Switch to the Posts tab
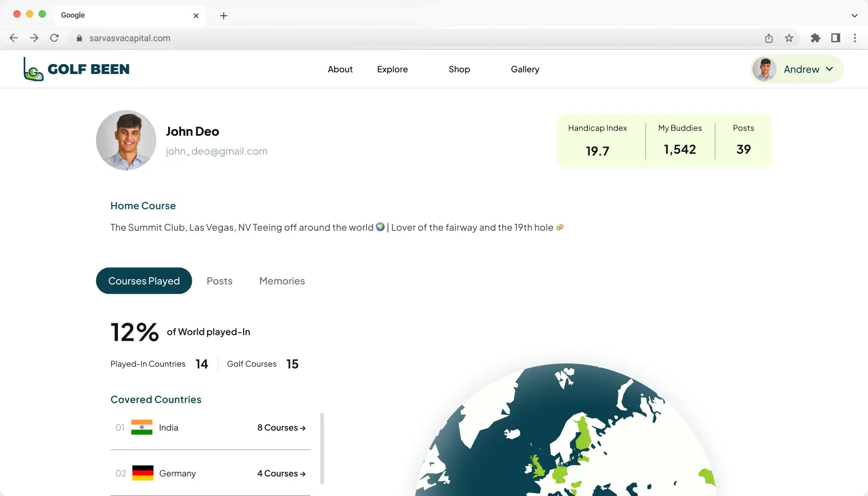 click(x=219, y=281)
